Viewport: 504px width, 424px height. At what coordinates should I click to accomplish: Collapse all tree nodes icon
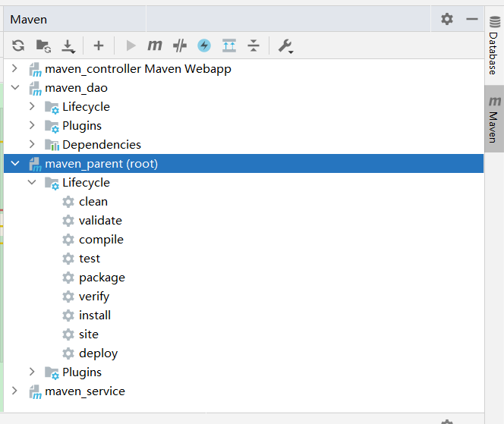tap(254, 46)
